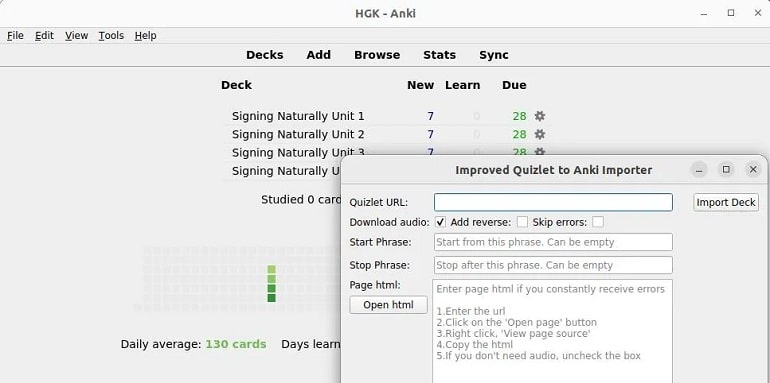Enable the Skip errors checkbox

coord(598,222)
